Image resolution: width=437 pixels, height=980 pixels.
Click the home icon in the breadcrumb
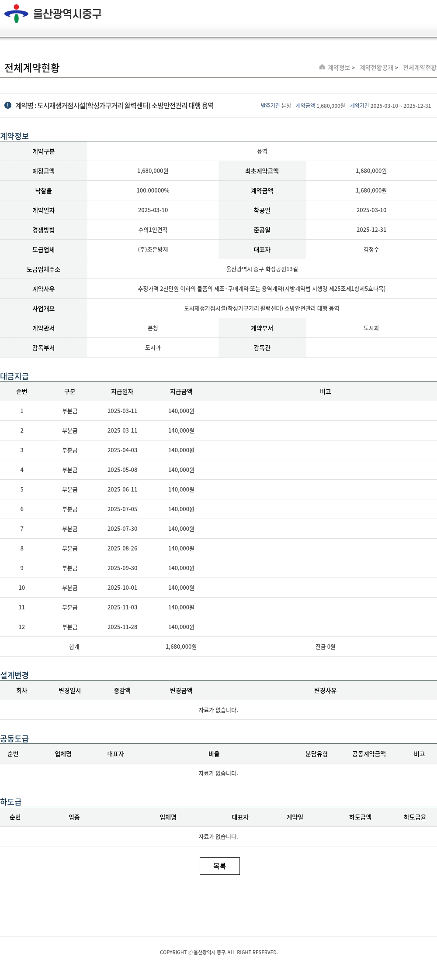click(x=322, y=67)
